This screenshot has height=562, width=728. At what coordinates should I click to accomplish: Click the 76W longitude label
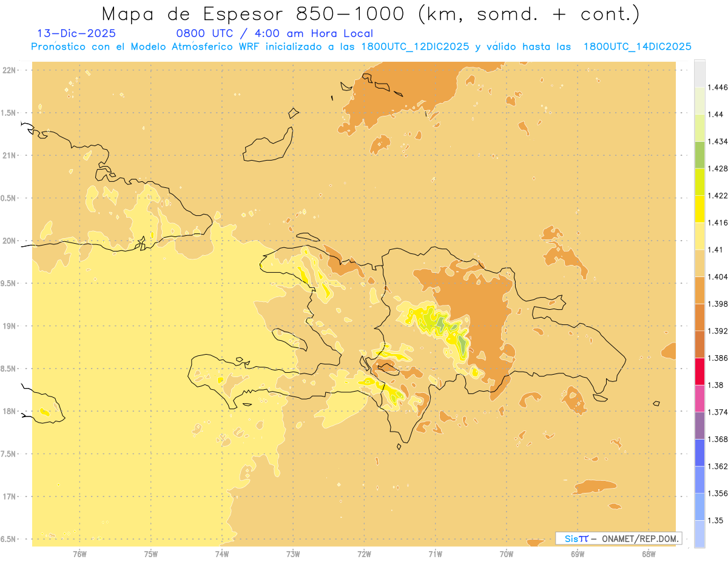pyautogui.click(x=79, y=554)
